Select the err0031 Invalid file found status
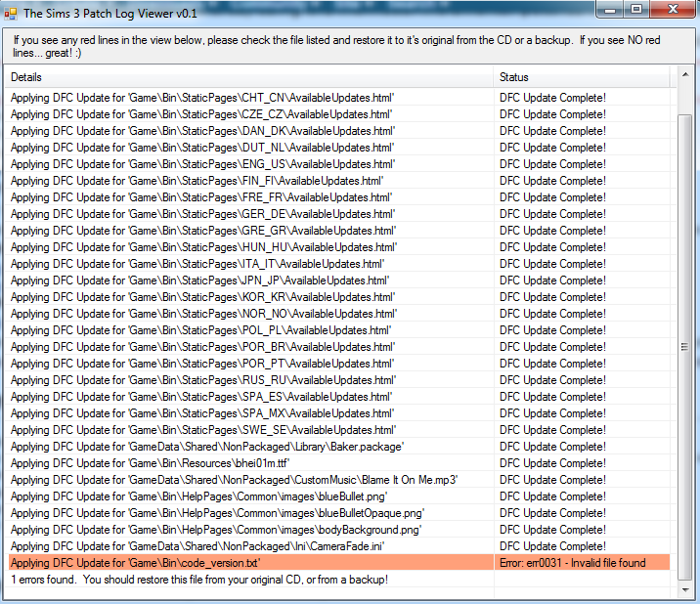 572,563
